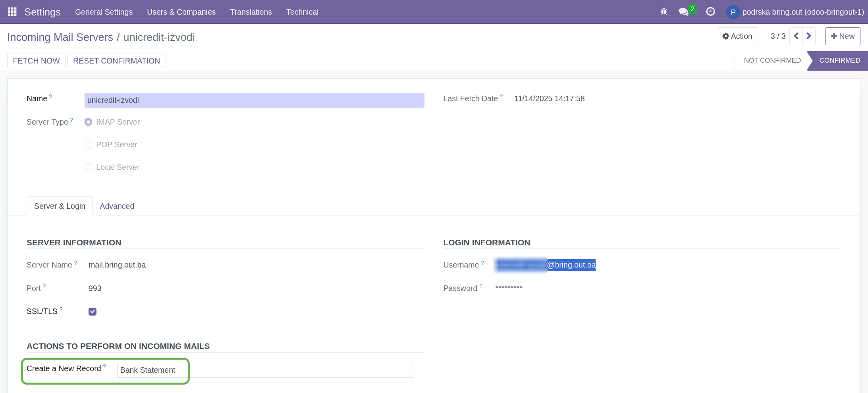The height and width of the screenshot is (393, 868).
Task: Click the FETCH NOW button
Action: point(36,61)
